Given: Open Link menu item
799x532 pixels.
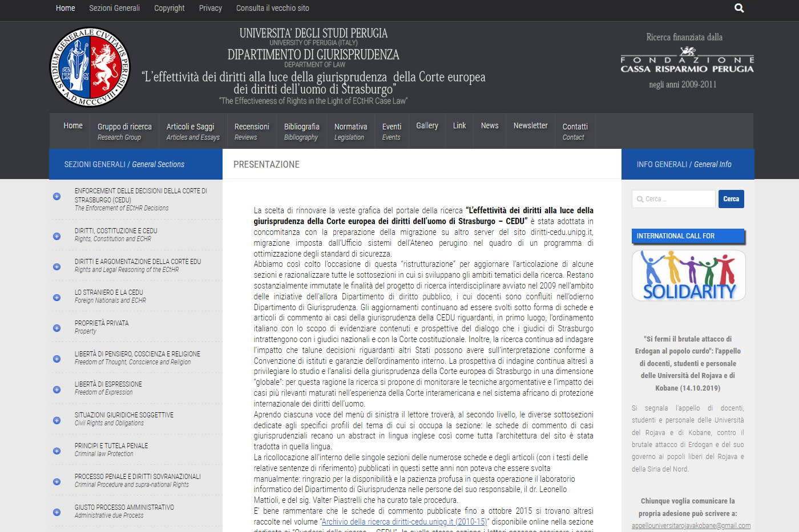Looking at the screenshot, I should (x=459, y=125).
